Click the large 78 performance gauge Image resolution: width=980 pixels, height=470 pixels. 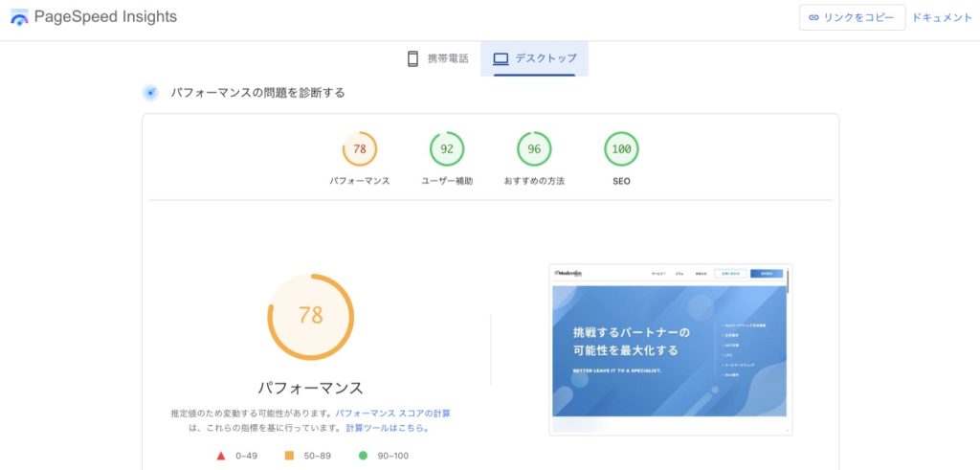(x=310, y=317)
